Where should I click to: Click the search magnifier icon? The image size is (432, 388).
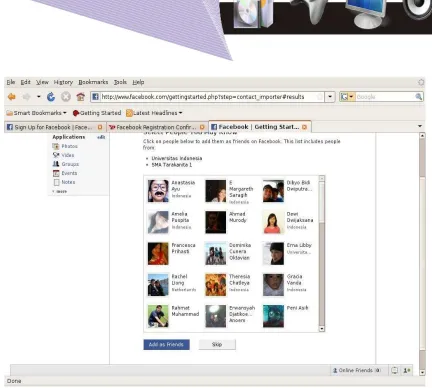click(419, 97)
